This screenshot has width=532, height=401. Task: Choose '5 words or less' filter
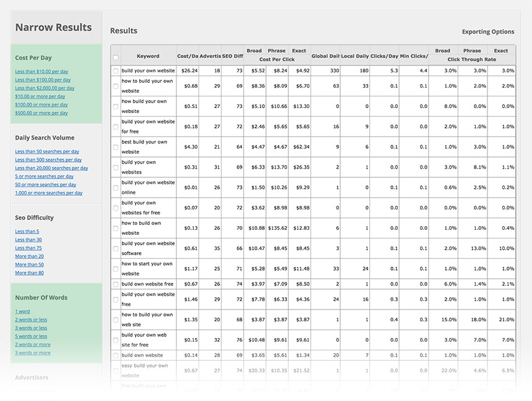(31, 336)
